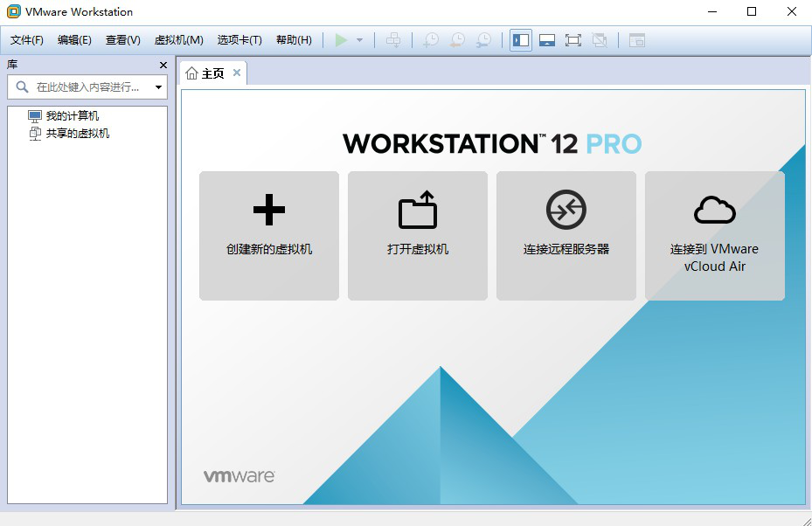This screenshot has height=526, width=812.
Task: Click the send Ctrl+Alt+Del toolbar icon
Action: point(393,40)
